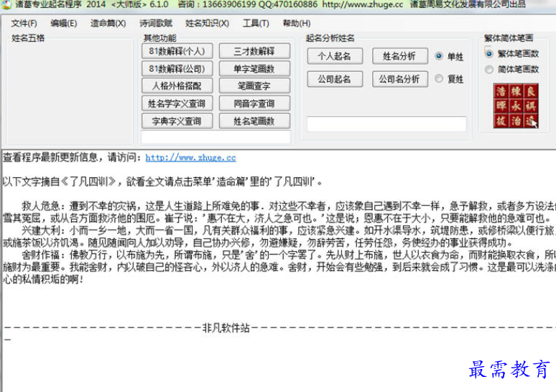Click the 单字笔画数 button

click(254, 68)
